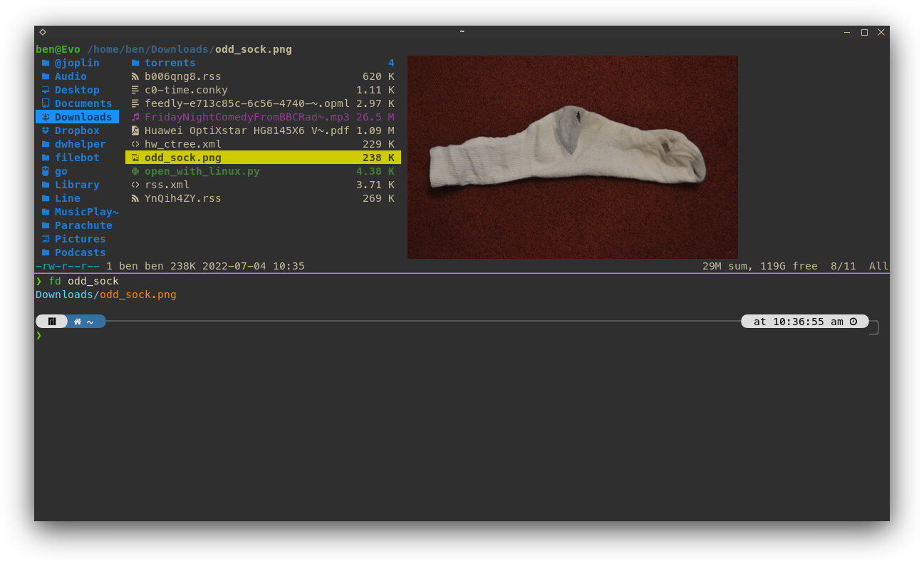This screenshot has height=564, width=924.
Task: Click the PDF icon for Huawei OptiXstar file
Action: (135, 130)
